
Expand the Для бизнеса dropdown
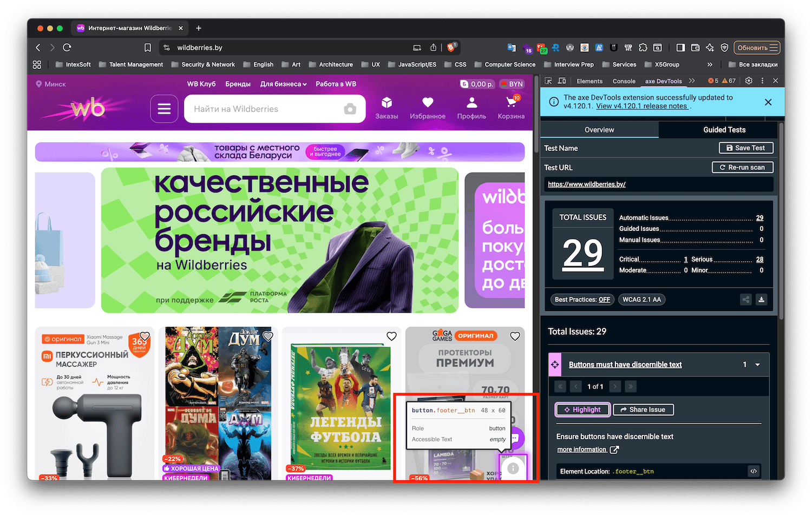coord(283,84)
